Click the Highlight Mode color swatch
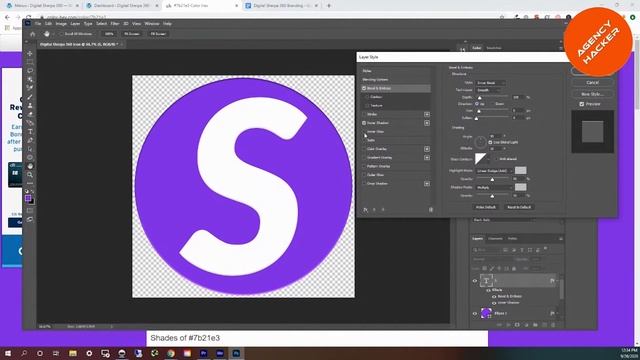Viewport: 640px width, 360px height. 520,170
